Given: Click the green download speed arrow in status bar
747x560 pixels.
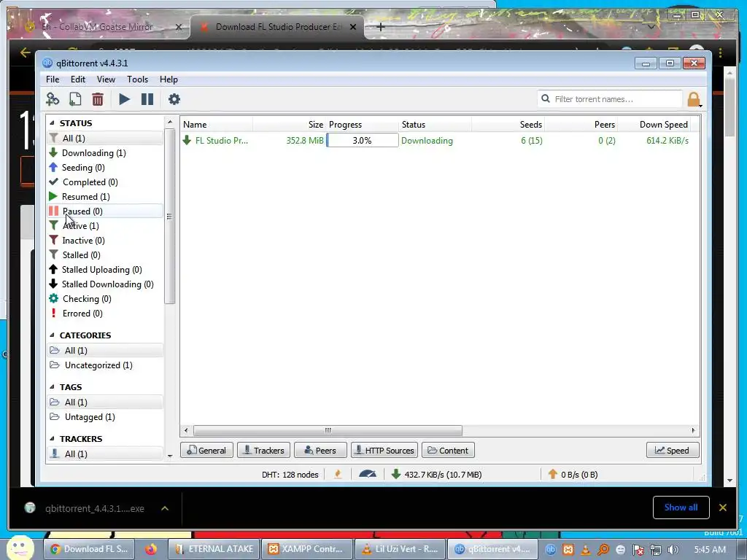Looking at the screenshot, I should click(396, 474).
